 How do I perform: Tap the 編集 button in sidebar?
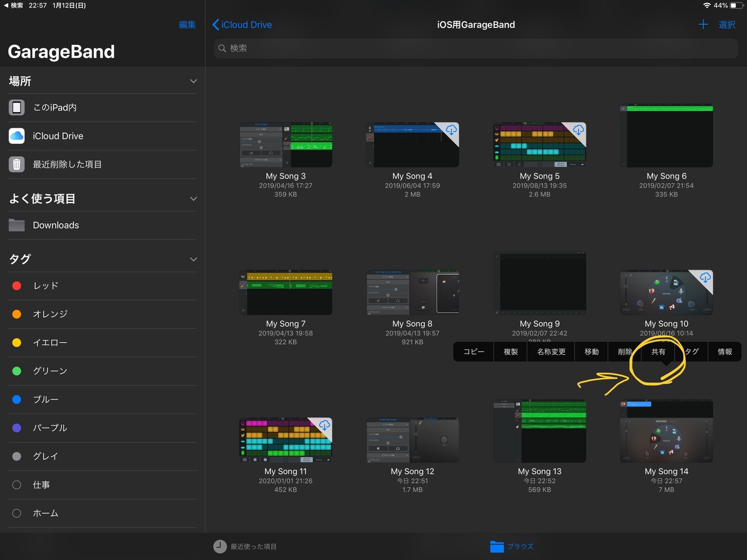187,24
